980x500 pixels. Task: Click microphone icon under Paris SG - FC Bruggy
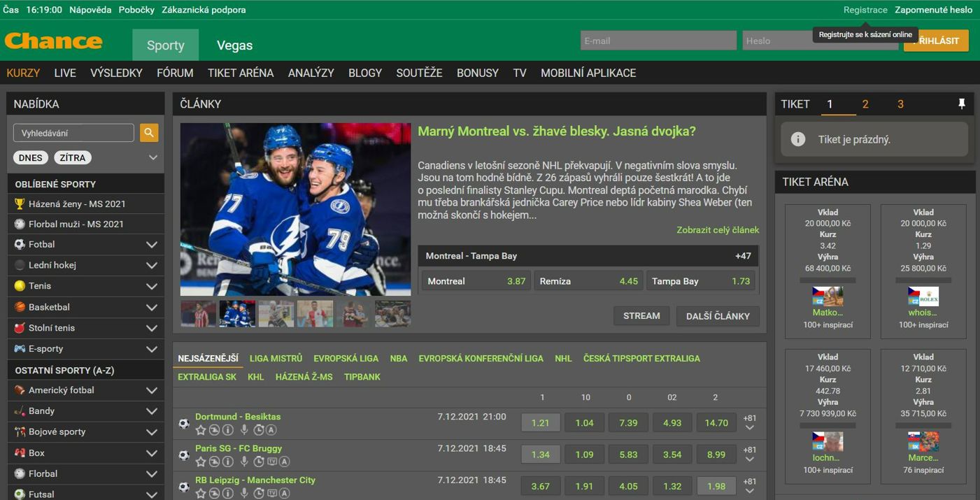244,462
